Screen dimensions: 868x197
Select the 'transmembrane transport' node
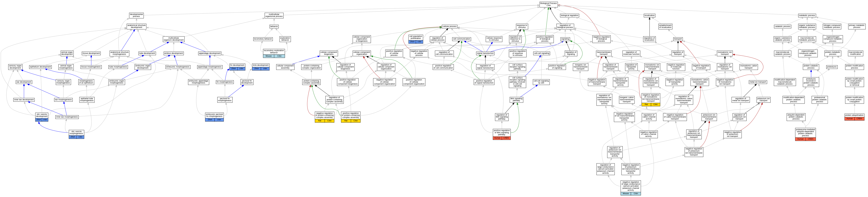point(604,53)
